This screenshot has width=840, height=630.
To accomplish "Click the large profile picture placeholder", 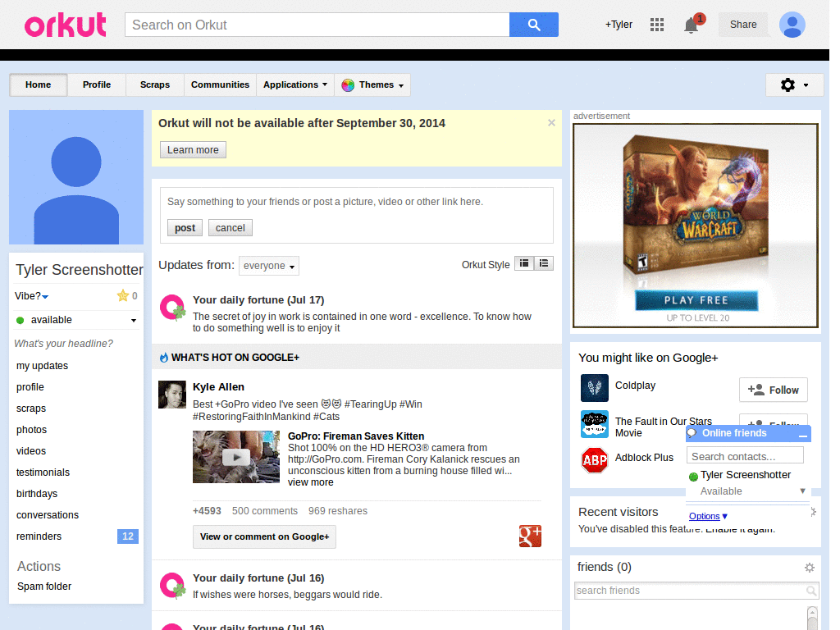I will 76,177.
